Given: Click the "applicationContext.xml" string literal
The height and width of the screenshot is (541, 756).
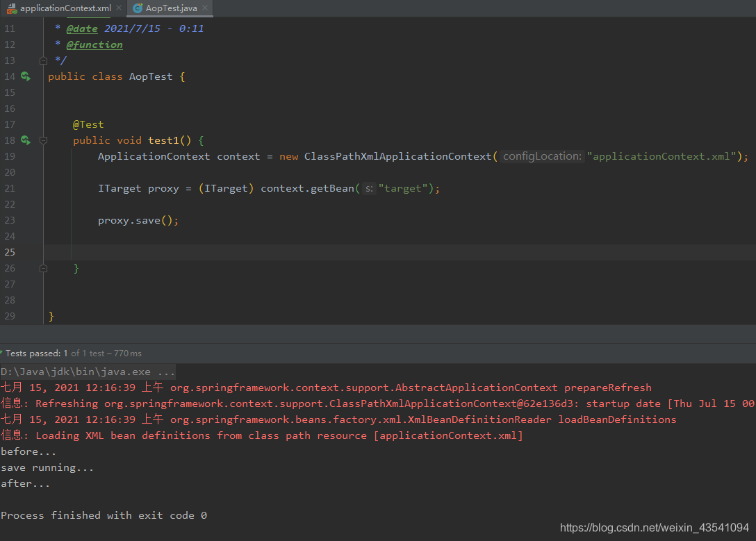Looking at the screenshot, I should click(661, 156).
